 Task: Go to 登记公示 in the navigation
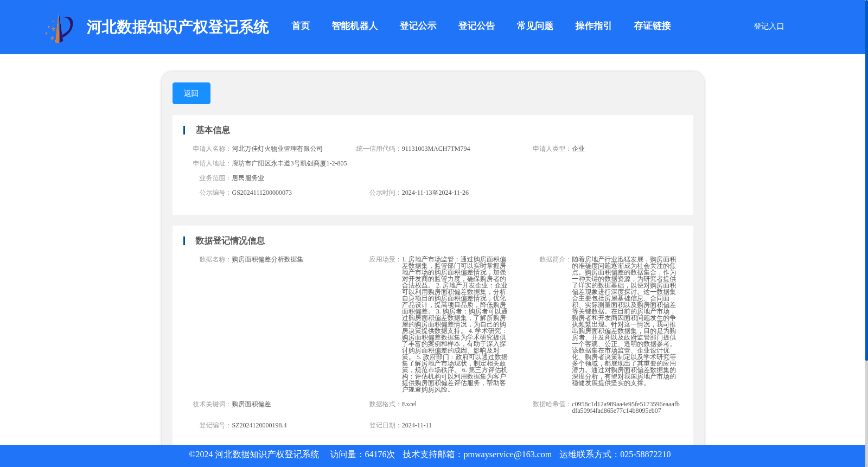[x=418, y=26]
